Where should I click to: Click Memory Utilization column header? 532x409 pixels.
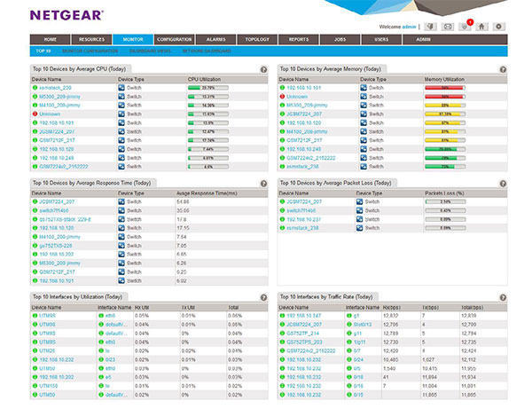point(444,79)
